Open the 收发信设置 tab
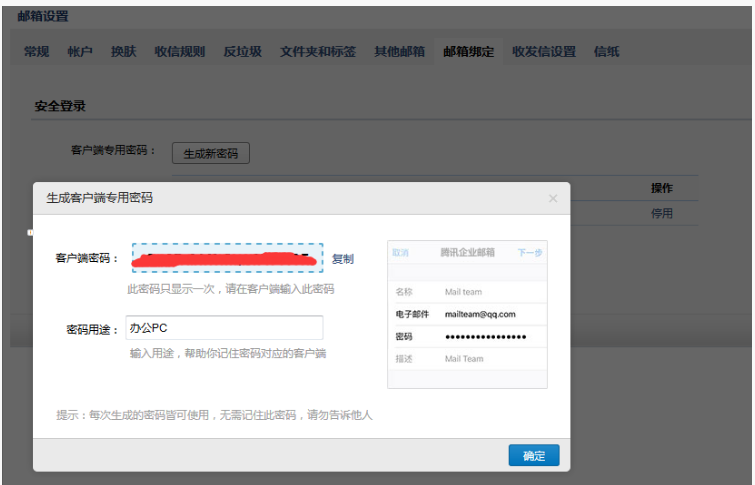 543,52
